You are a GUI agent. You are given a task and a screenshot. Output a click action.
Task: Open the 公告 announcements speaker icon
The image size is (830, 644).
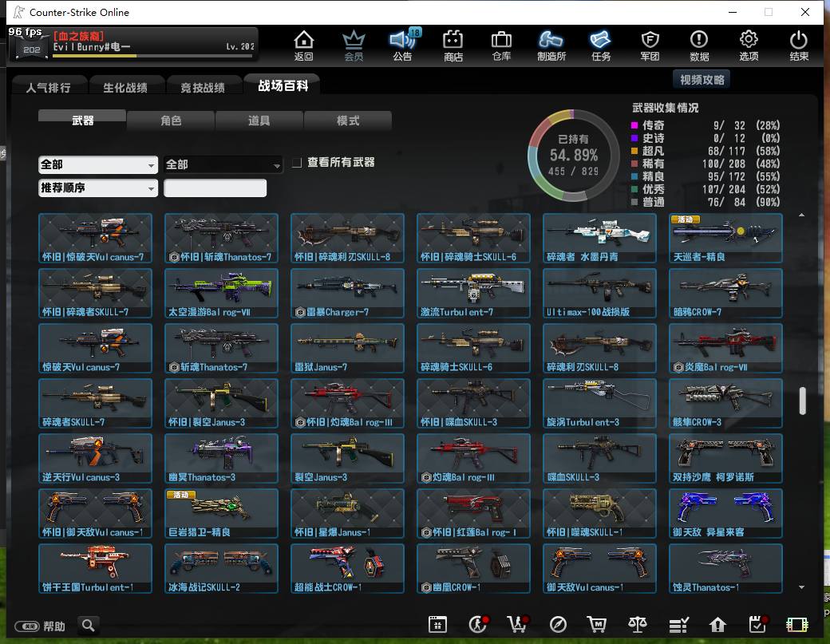point(403,45)
